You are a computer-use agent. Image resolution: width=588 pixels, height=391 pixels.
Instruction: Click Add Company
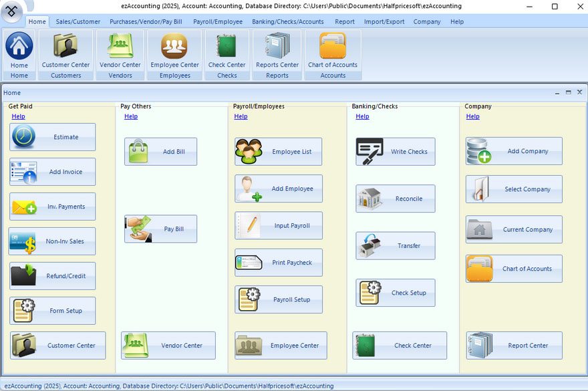[x=514, y=151]
